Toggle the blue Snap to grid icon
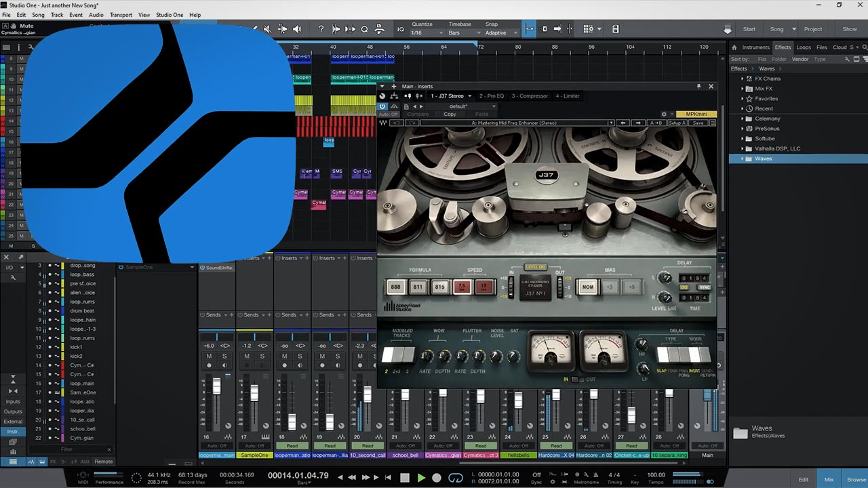 [529, 29]
